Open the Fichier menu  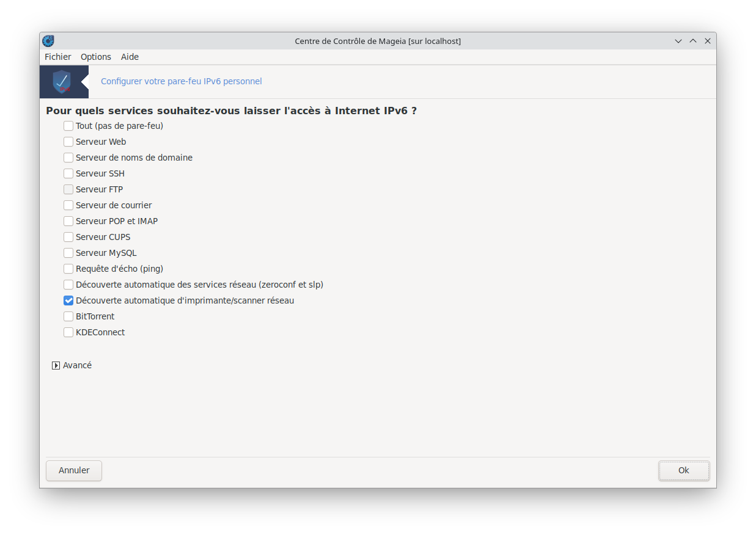coord(58,57)
